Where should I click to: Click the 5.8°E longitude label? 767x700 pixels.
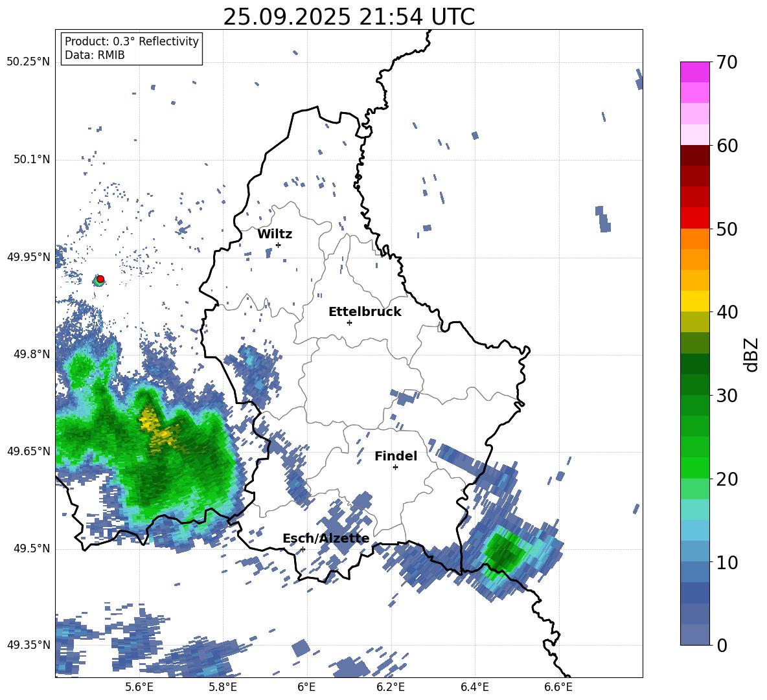[x=223, y=687]
